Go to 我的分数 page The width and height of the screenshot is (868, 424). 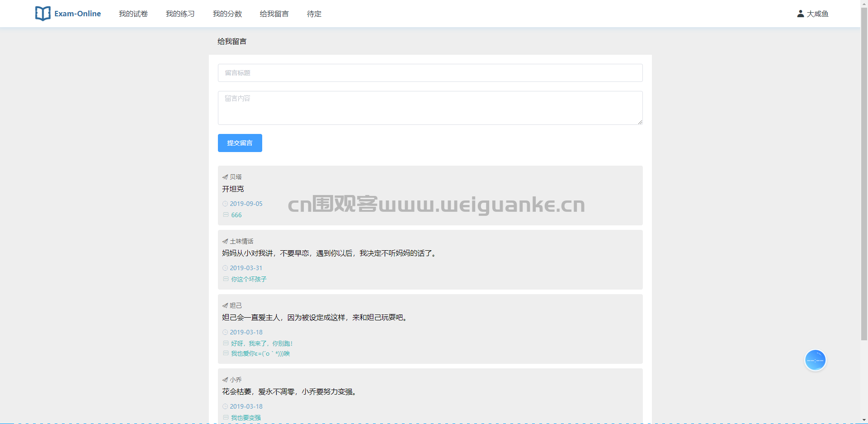click(227, 14)
